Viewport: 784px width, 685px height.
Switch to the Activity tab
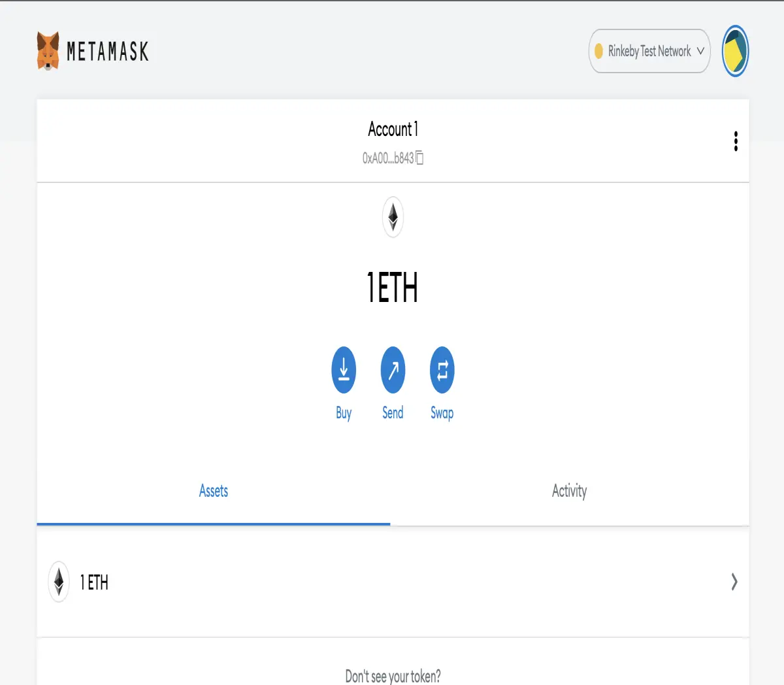tap(569, 491)
